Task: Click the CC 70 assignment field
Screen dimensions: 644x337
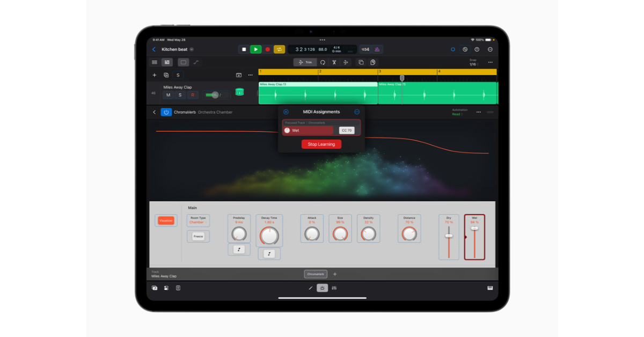Action: pyautogui.click(x=347, y=130)
